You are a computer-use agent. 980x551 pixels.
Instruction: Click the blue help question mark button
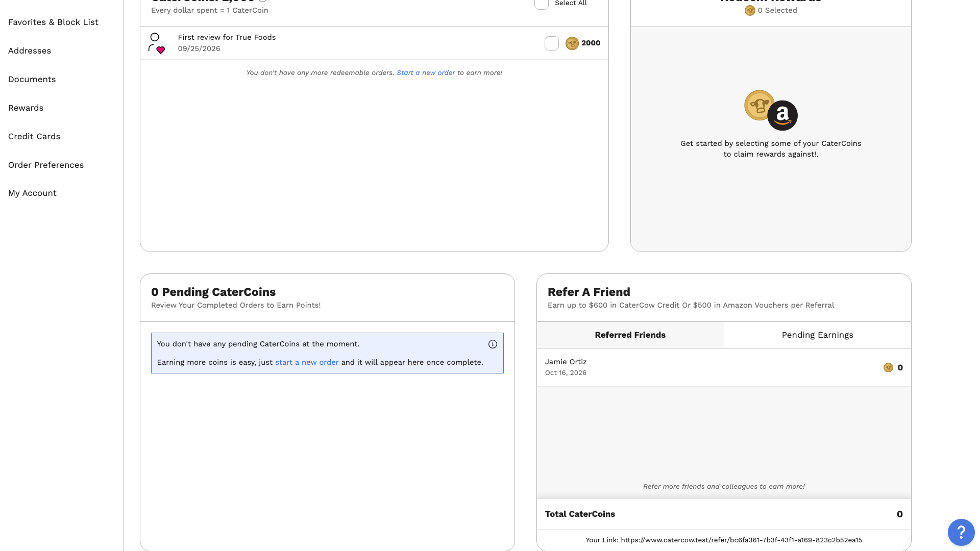[x=961, y=533]
